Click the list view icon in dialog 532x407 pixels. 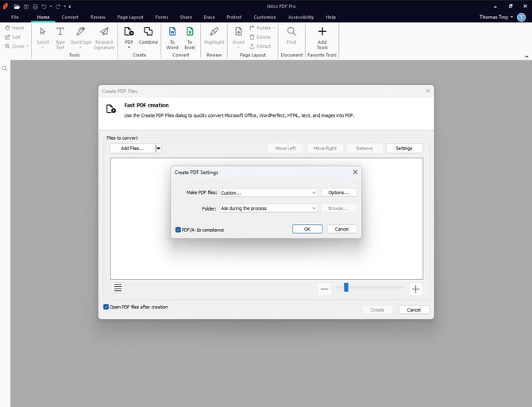pyautogui.click(x=118, y=288)
